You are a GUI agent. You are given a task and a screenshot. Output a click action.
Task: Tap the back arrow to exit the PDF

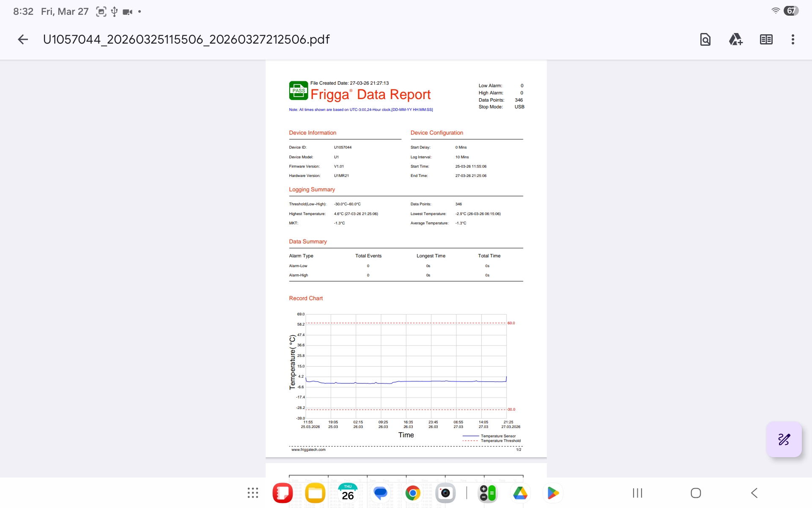[x=23, y=39]
